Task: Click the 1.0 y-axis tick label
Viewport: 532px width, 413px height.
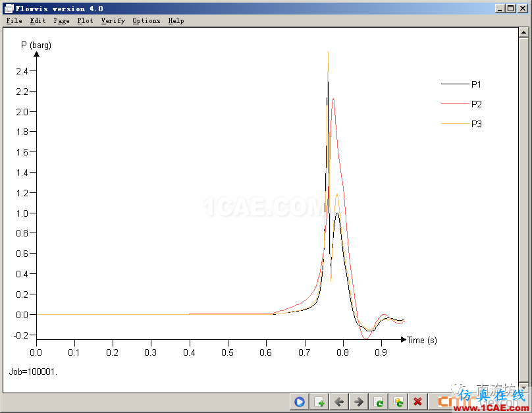Action: pos(22,213)
